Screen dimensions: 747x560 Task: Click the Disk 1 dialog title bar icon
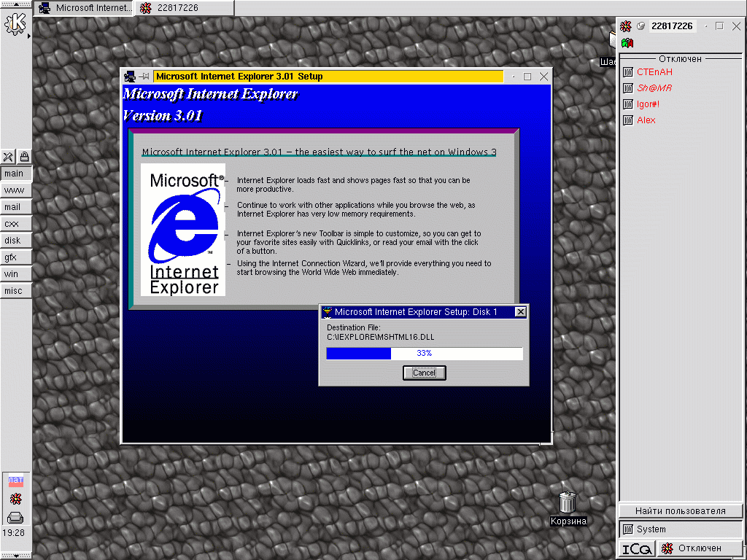point(328,312)
